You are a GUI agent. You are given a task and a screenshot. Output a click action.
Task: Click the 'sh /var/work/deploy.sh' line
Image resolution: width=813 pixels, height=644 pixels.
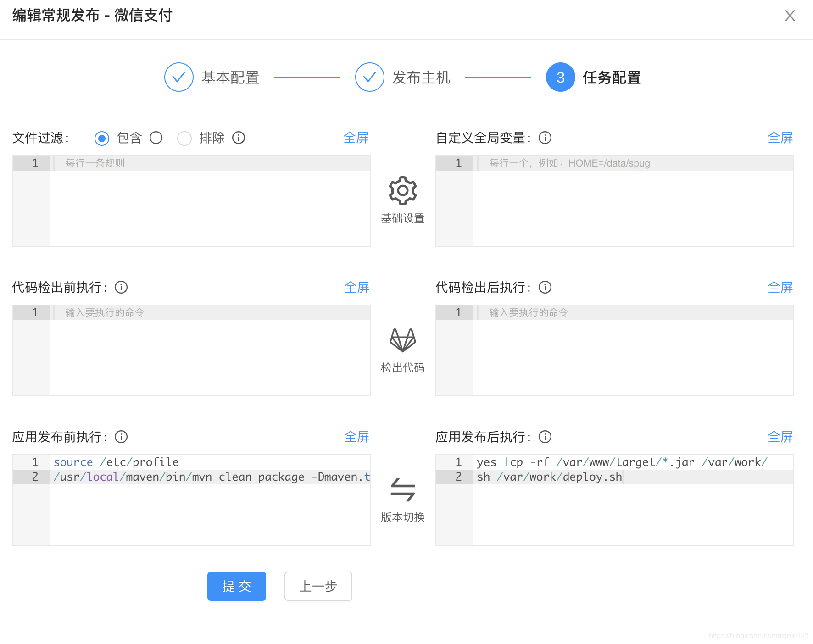549,477
